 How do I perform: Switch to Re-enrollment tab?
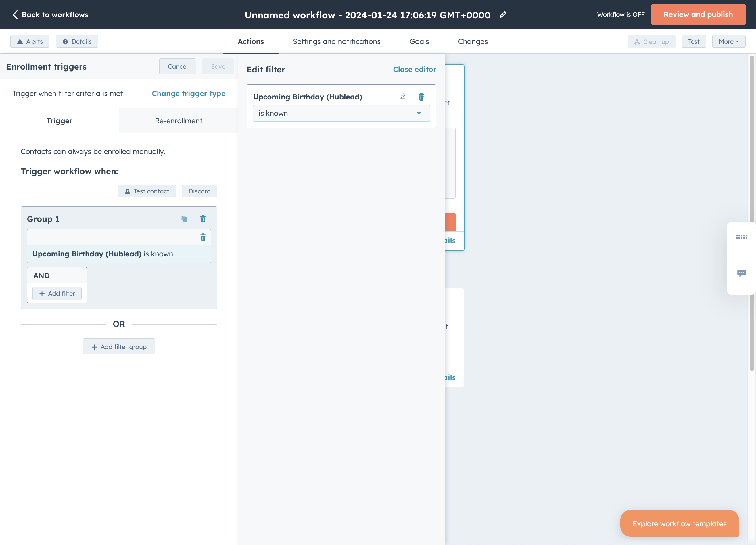[178, 121]
